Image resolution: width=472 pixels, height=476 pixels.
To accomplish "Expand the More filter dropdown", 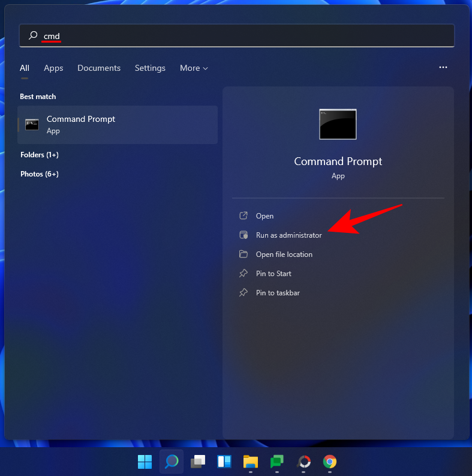I will click(194, 68).
